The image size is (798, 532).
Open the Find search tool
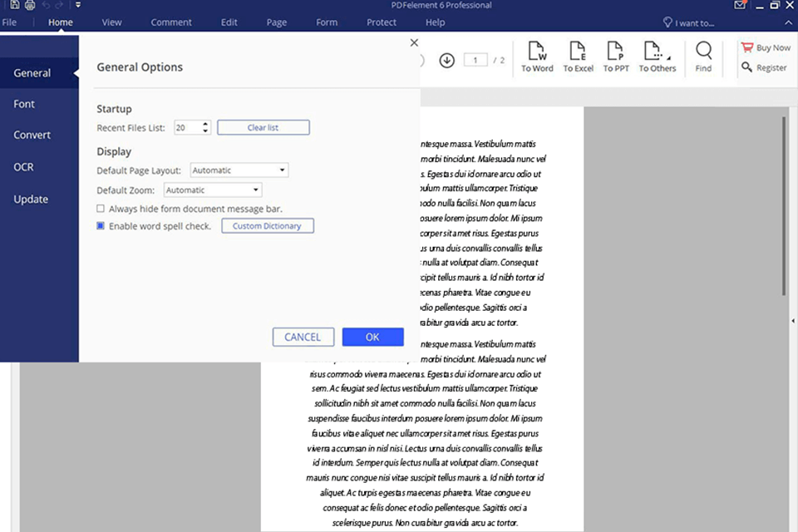[703, 57]
